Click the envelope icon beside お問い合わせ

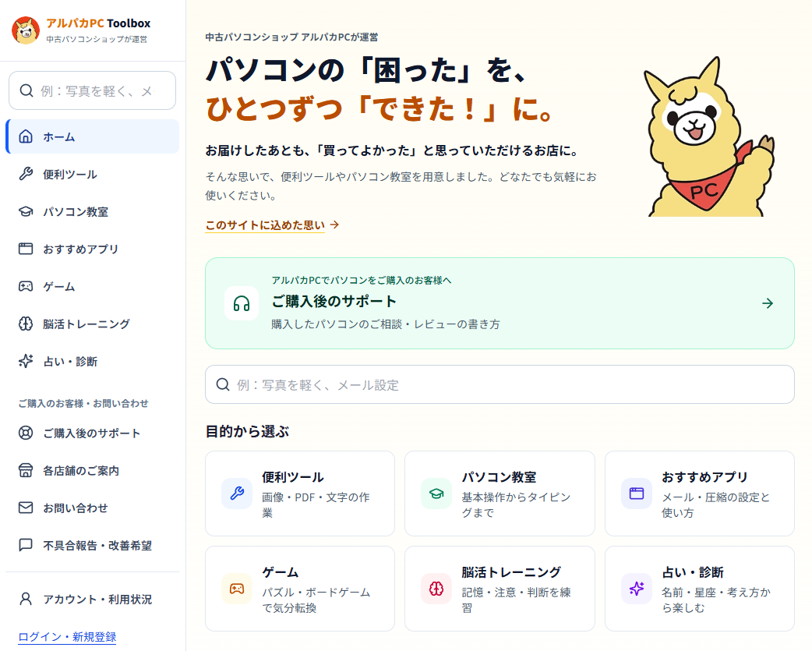26,508
